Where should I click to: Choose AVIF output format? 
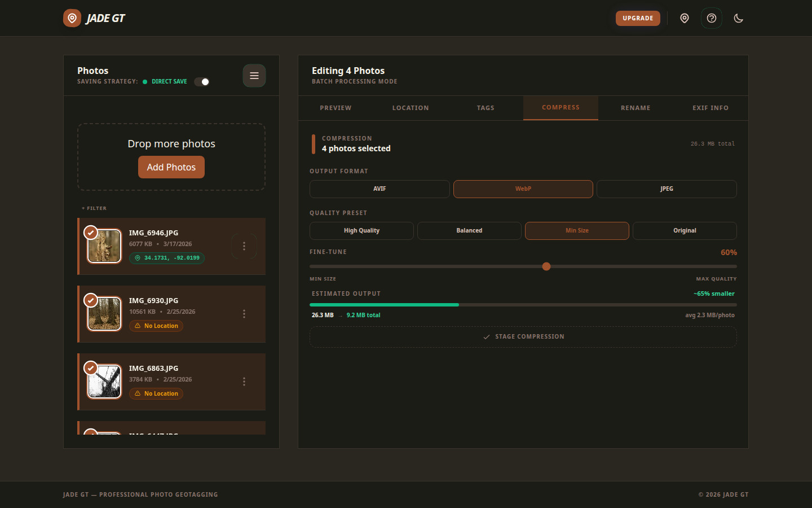(x=379, y=189)
